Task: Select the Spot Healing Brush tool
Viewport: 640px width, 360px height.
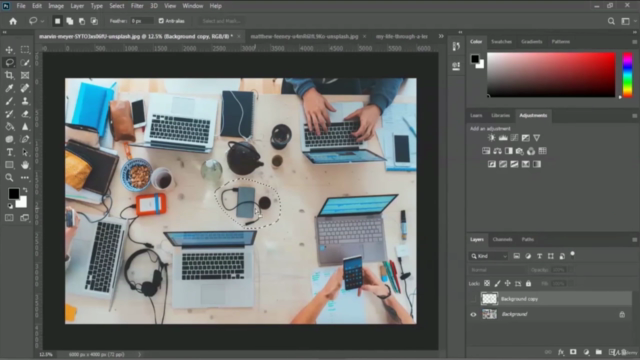Action: click(25, 88)
